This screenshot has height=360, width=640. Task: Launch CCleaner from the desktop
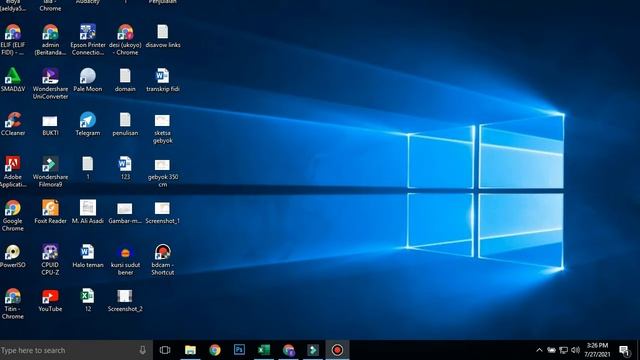pyautogui.click(x=13, y=124)
